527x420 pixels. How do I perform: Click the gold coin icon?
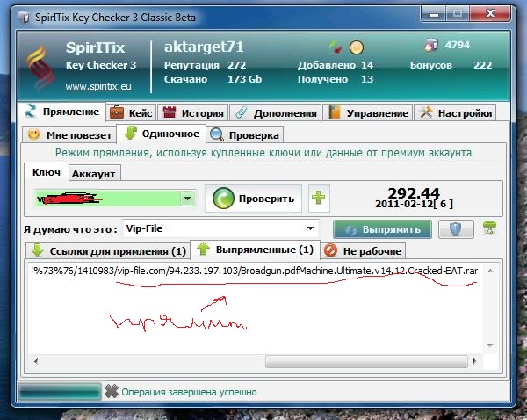(x=357, y=47)
